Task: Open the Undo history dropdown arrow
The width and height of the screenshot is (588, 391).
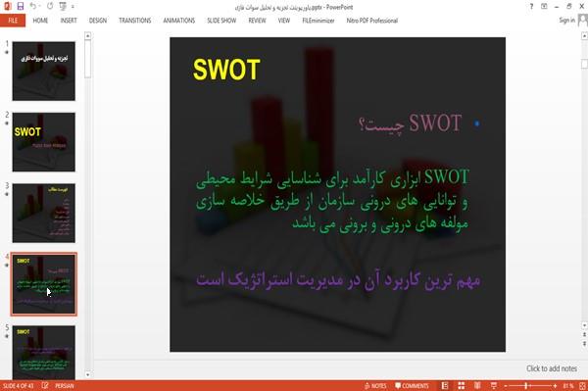Action: [39, 7]
